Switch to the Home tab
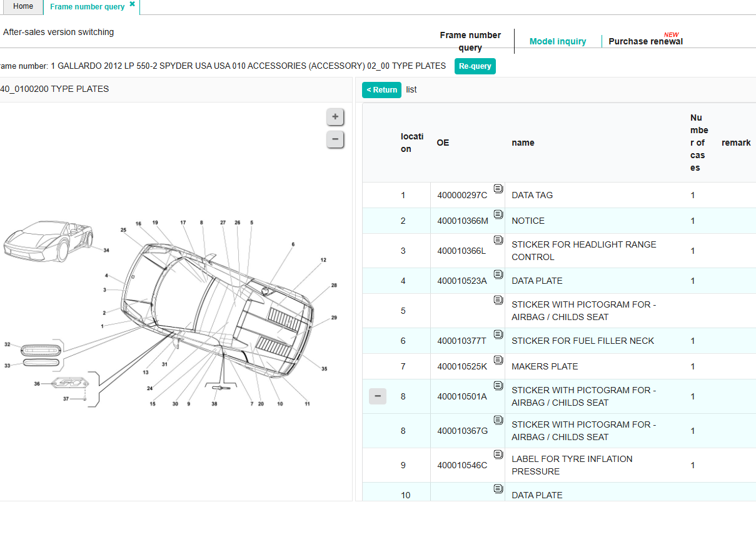The image size is (756, 537). coord(23,7)
